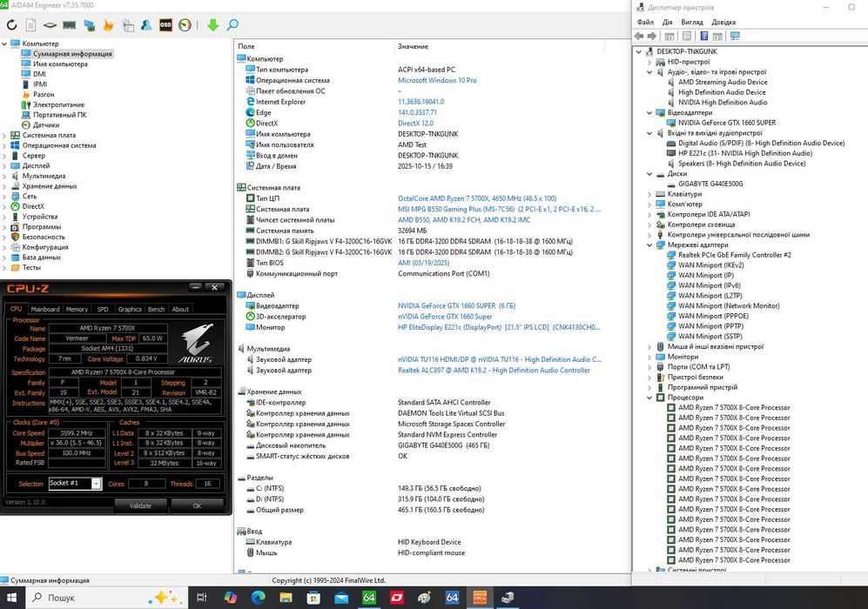868x609 pixels.
Task: Click the AIDA64 Refresh toolbar icon
Action: [x=11, y=25]
